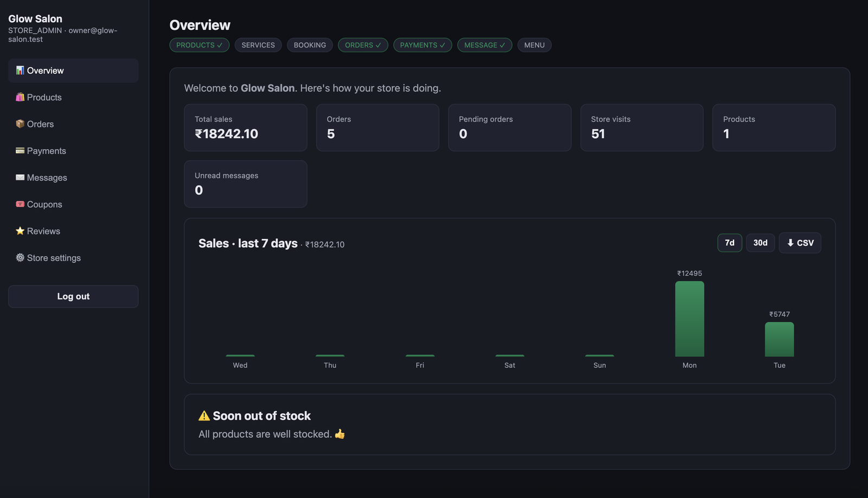Image resolution: width=868 pixels, height=498 pixels.
Task: Click the Orders count stat card
Action: click(x=378, y=127)
